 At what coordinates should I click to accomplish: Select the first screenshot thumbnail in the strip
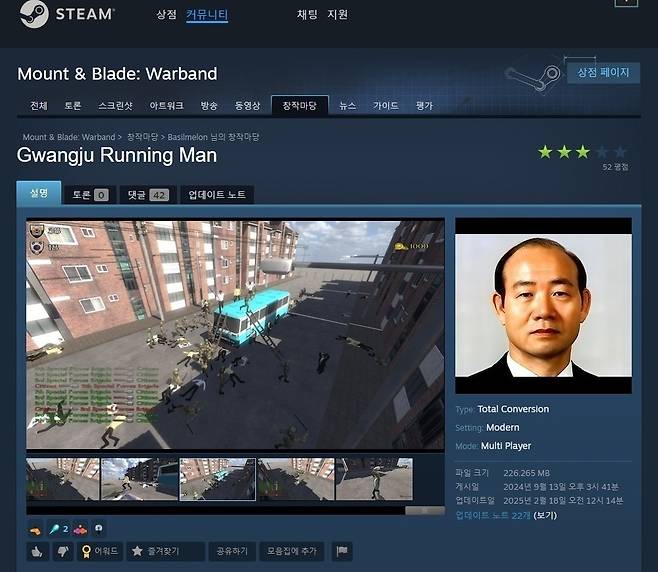pos(62,480)
